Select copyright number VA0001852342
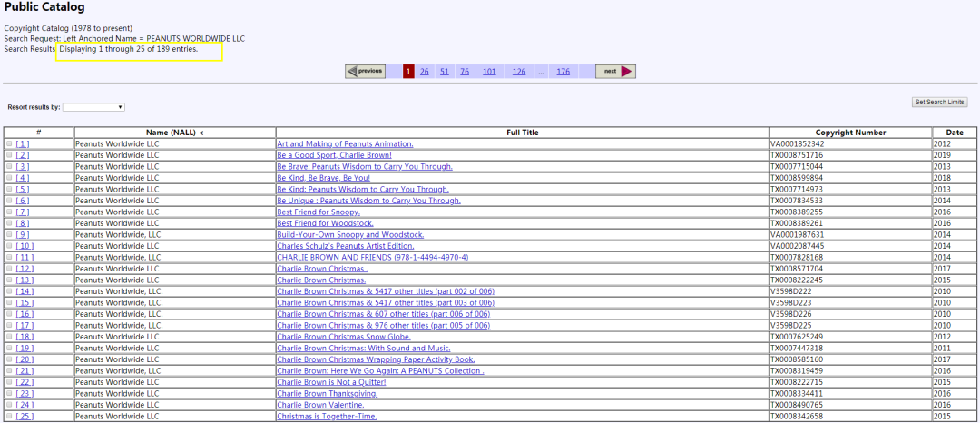Viewport: 980px width, 423px height. coord(798,143)
